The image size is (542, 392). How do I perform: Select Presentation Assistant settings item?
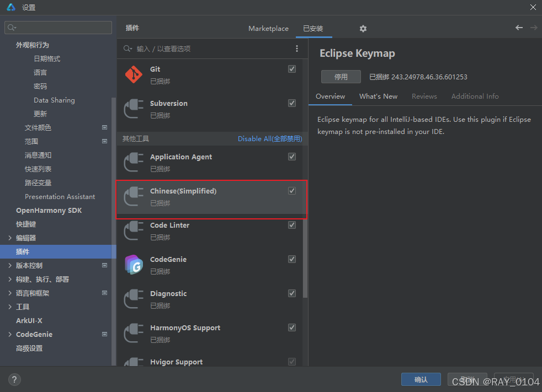coord(60,196)
